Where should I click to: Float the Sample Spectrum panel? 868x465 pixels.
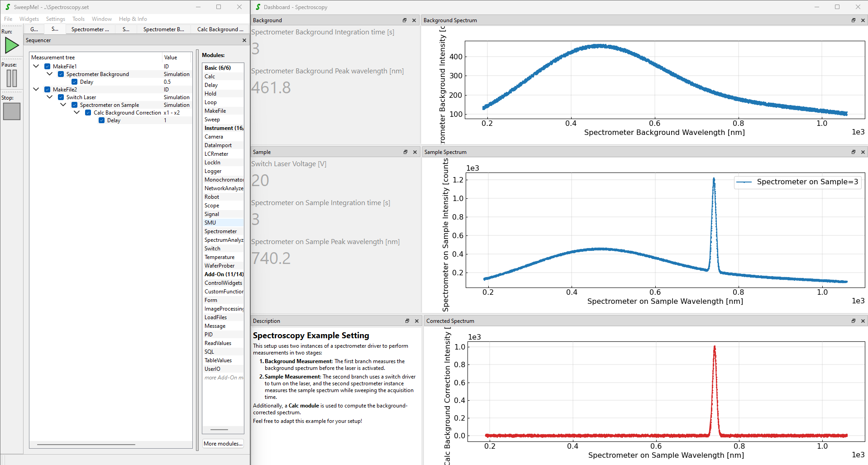[854, 152]
